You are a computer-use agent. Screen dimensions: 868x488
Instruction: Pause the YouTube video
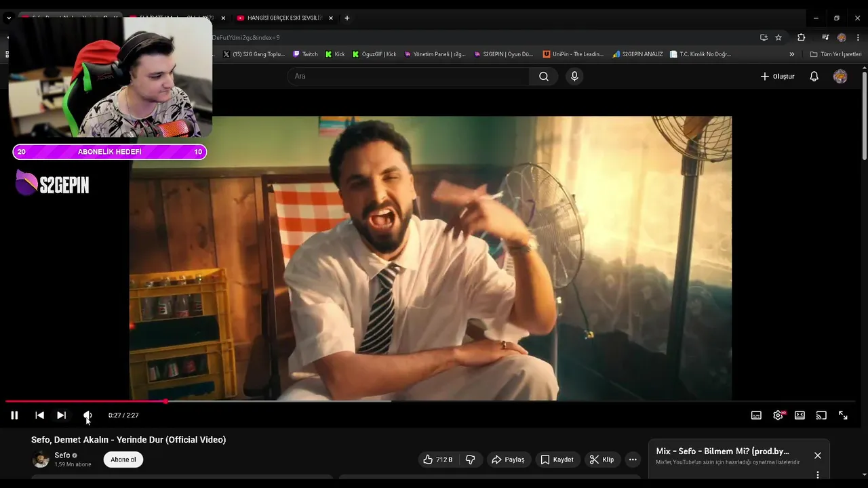(x=14, y=415)
